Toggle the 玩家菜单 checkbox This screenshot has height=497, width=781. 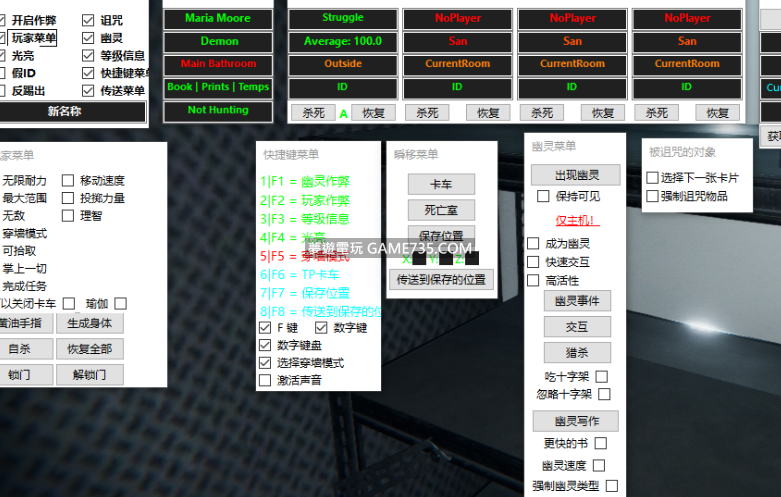(x=1, y=38)
